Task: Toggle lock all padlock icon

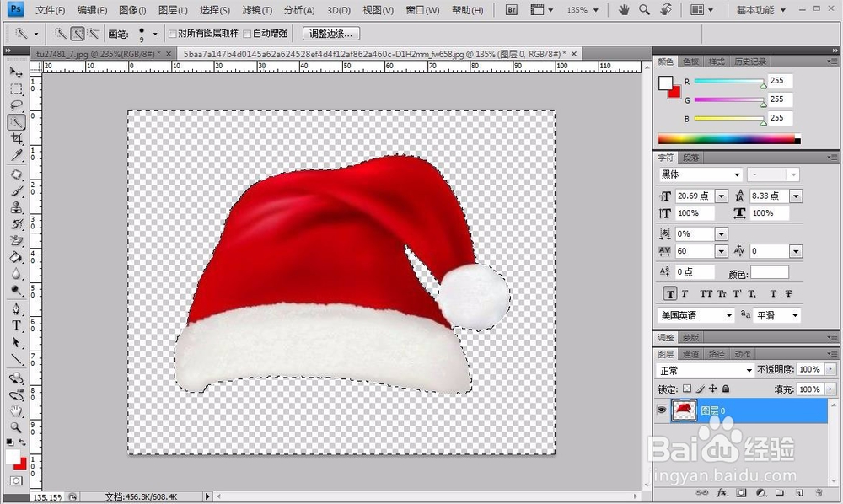Action: (x=726, y=389)
